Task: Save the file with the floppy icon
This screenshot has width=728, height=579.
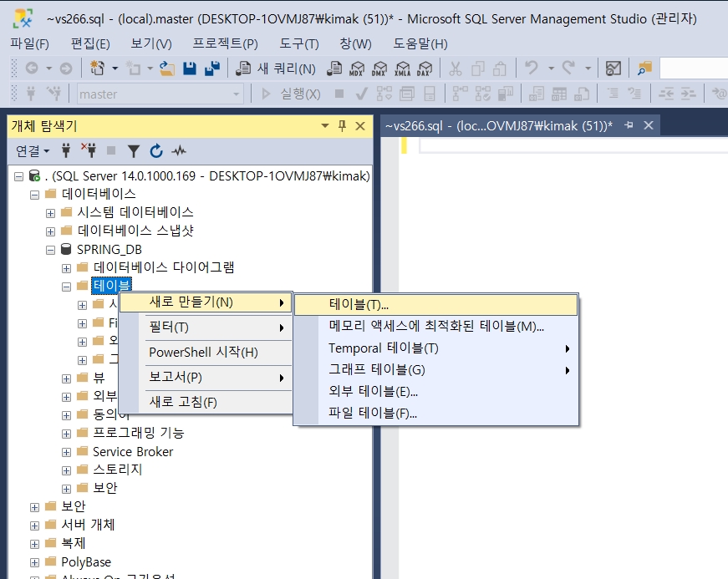Action: (190, 69)
